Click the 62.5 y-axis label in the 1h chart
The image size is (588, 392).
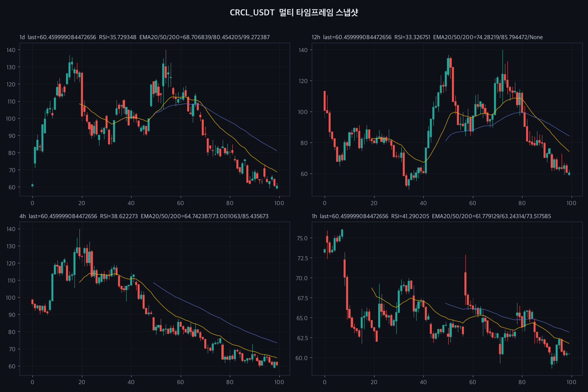tap(302, 338)
